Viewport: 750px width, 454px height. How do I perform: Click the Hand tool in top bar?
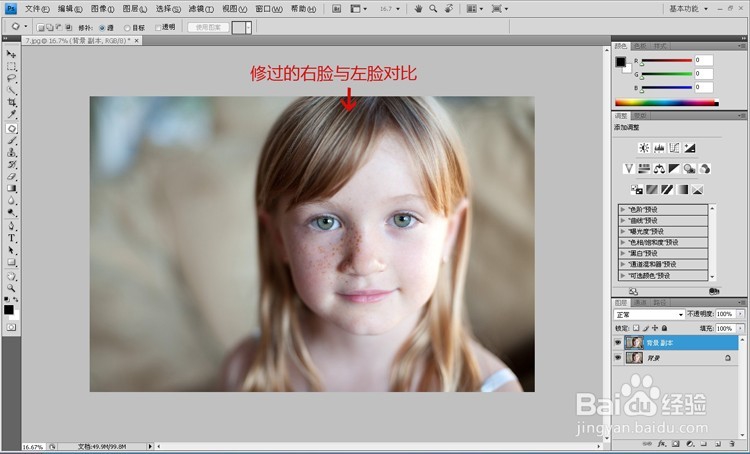coord(418,9)
